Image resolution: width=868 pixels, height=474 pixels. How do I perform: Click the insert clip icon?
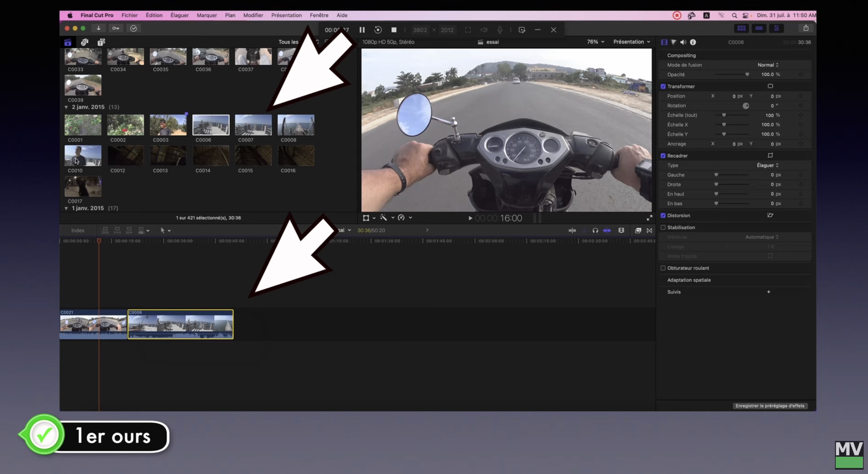(x=117, y=231)
